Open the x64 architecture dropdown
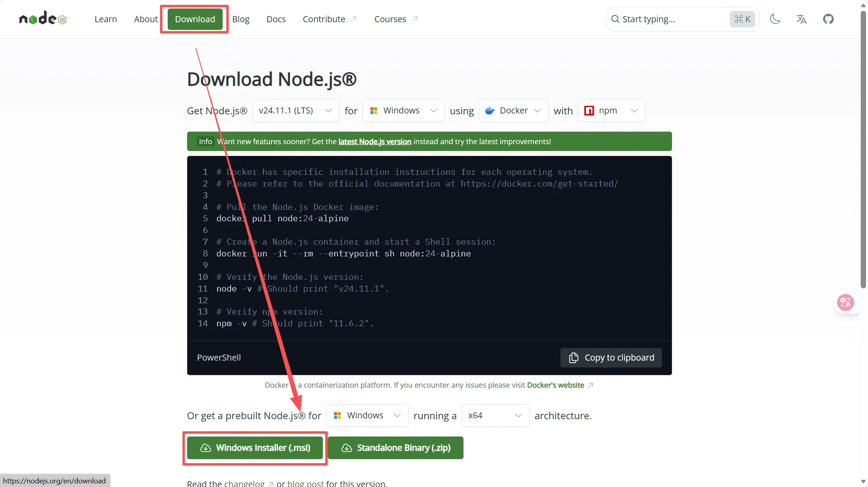This screenshot has height=487, width=868. point(495,416)
